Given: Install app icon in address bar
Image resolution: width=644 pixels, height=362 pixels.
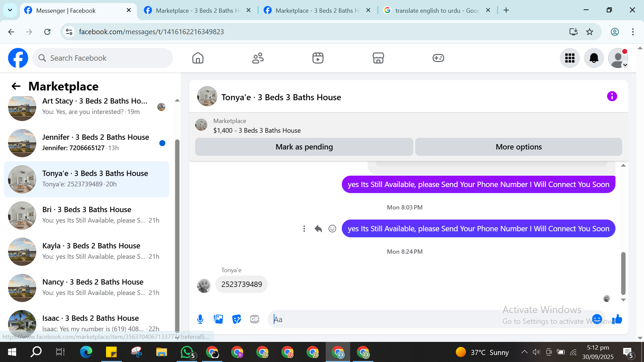Looking at the screenshot, I should (573, 32).
